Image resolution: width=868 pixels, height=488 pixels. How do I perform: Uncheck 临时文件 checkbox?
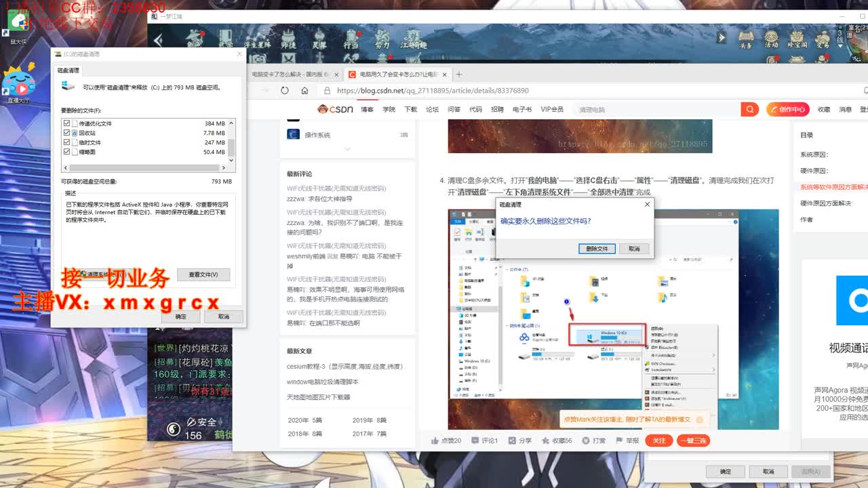tap(66, 142)
